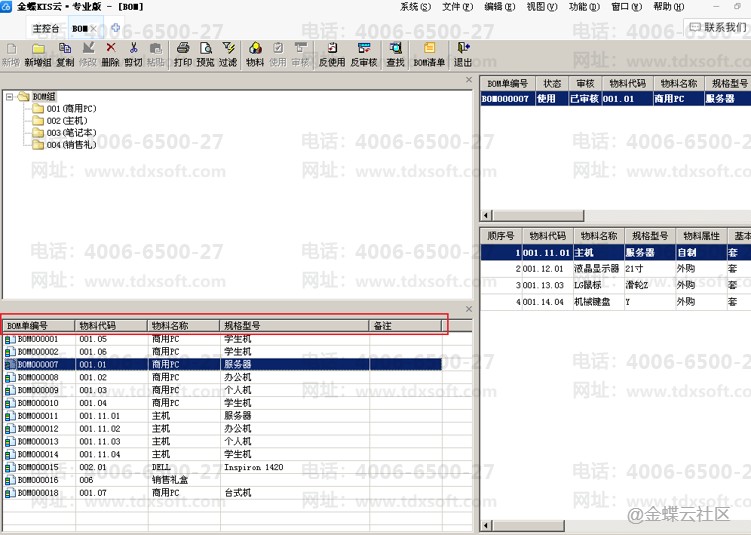
Task: Click the 打印 (print) toolbar icon
Action: click(x=182, y=54)
